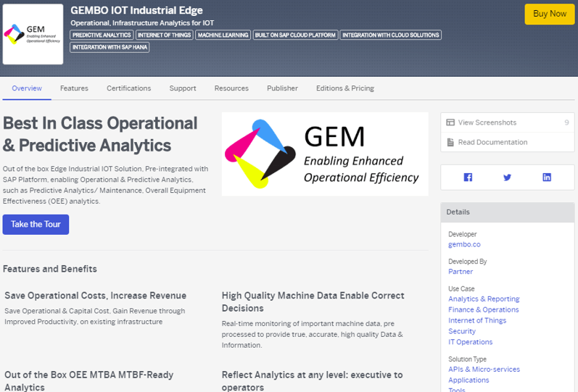This screenshot has height=392, width=578.
Task: Click the Read Documentation file icon
Action: point(450,142)
